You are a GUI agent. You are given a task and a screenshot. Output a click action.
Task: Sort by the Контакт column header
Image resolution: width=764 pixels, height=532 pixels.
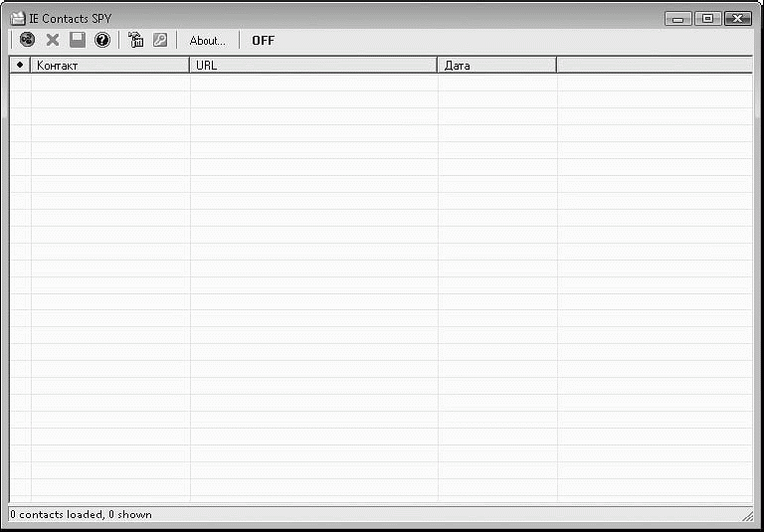pos(110,66)
